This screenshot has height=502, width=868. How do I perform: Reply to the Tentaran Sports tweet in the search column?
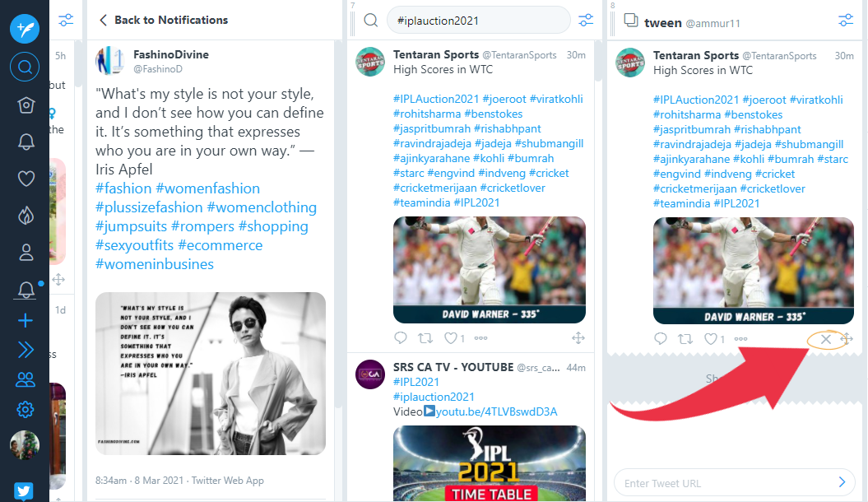[400, 337]
